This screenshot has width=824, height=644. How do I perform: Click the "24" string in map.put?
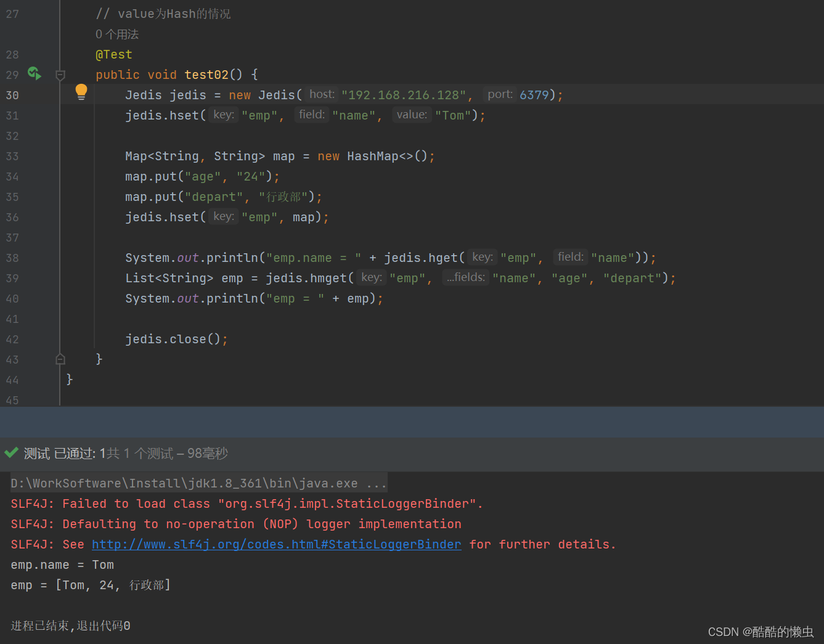[x=251, y=176]
